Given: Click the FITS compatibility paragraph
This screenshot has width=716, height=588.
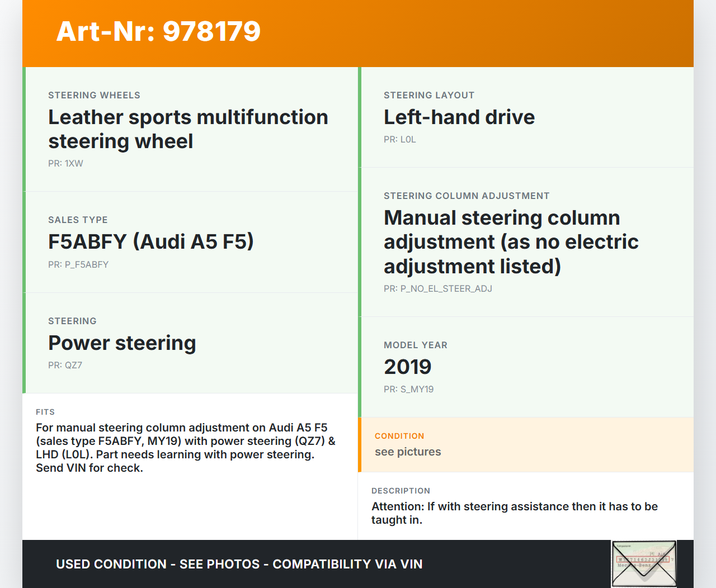Looking at the screenshot, I should pos(185,448).
